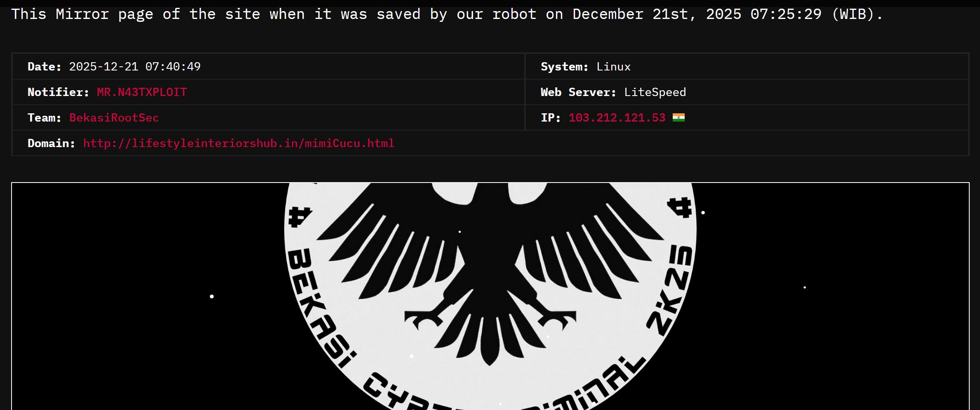Open the MR.N43TXPLOIT notifier link

point(142,92)
